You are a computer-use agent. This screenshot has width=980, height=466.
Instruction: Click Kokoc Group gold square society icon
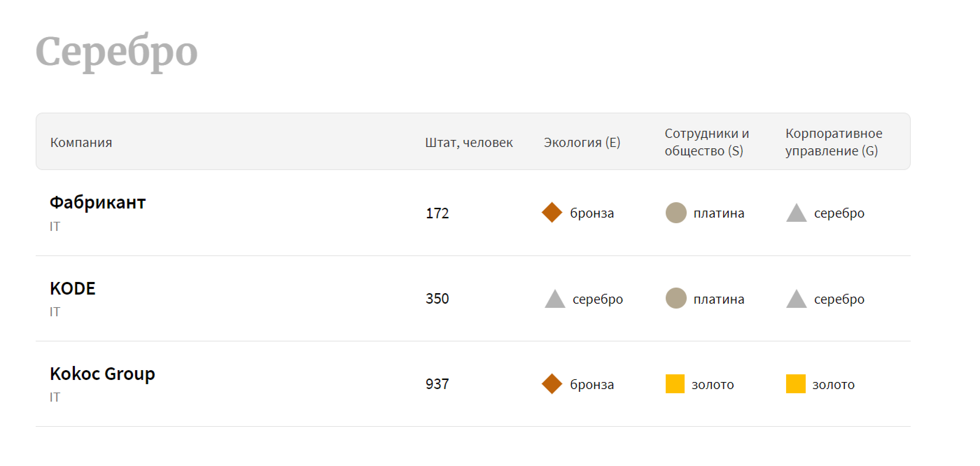[675, 384]
